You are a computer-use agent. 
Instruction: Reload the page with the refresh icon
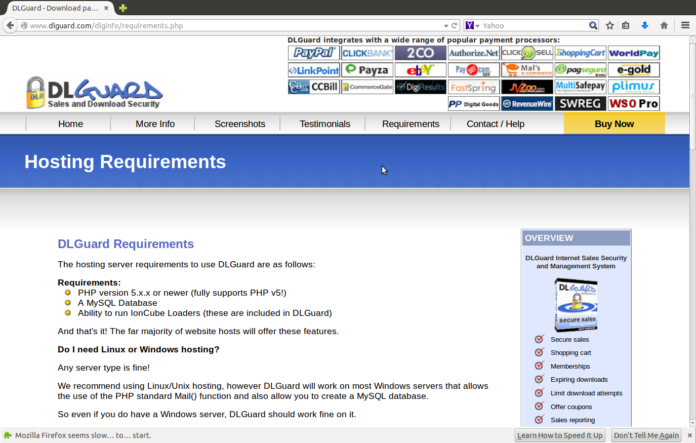pos(454,26)
